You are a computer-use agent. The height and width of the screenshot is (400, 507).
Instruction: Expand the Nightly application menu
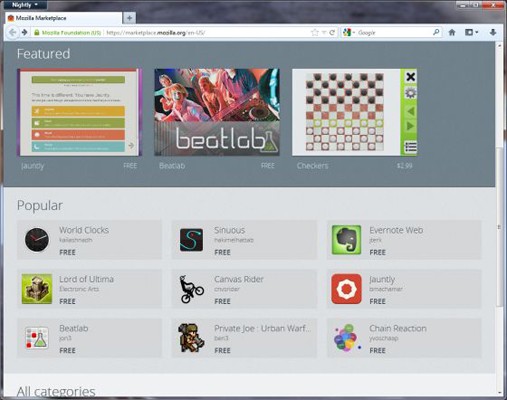point(25,5)
